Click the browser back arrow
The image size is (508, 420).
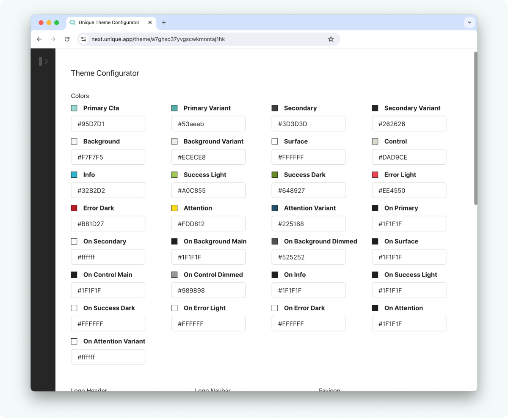[x=39, y=39]
